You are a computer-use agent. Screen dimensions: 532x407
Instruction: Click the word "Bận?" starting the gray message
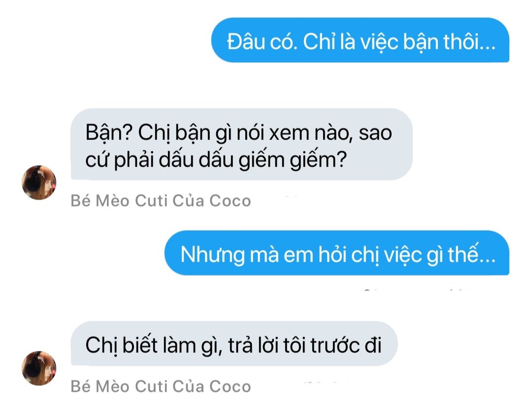pos(108,133)
